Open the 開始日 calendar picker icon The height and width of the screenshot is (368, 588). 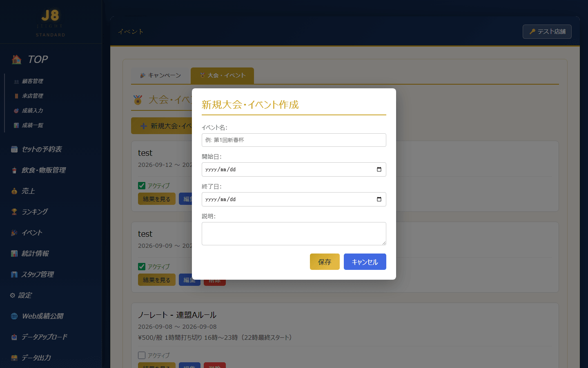click(379, 169)
